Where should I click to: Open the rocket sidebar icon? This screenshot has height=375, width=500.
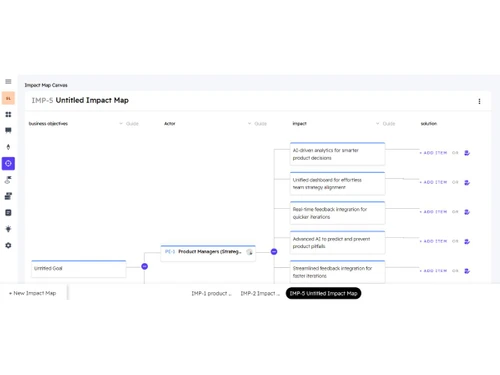pyautogui.click(x=8, y=147)
